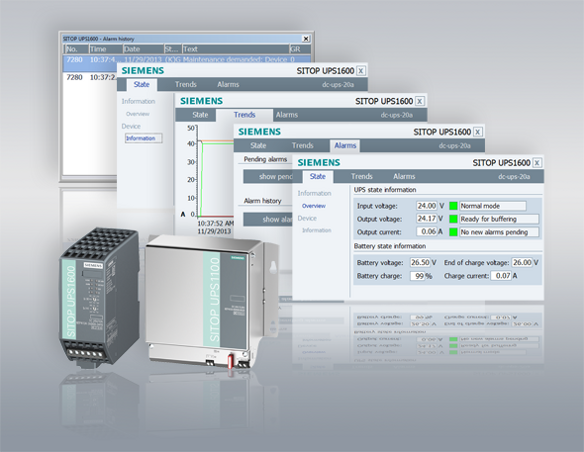Close the SITOP UPS1600 Alarms window
The height and width of the screenshot is (452, 584).
point(477,132)
